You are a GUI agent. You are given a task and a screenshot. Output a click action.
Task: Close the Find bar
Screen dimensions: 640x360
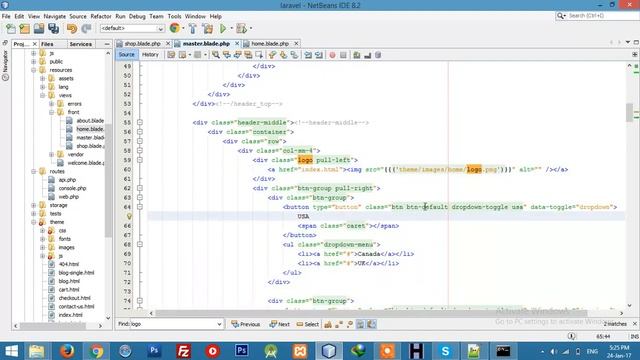(635, 324)
